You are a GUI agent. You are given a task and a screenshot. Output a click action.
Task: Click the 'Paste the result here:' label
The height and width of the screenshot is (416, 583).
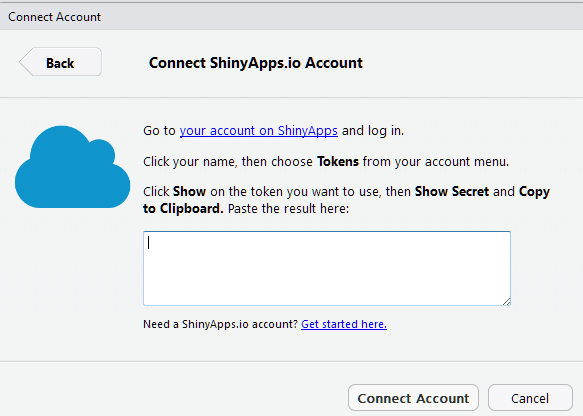289,209
